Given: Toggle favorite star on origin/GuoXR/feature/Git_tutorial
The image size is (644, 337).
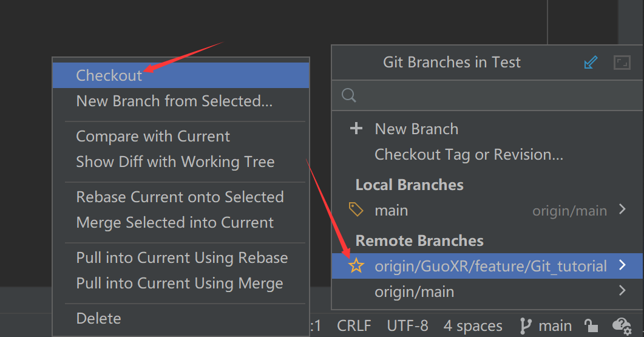Looking at the screenshot, I should [356, 266].
